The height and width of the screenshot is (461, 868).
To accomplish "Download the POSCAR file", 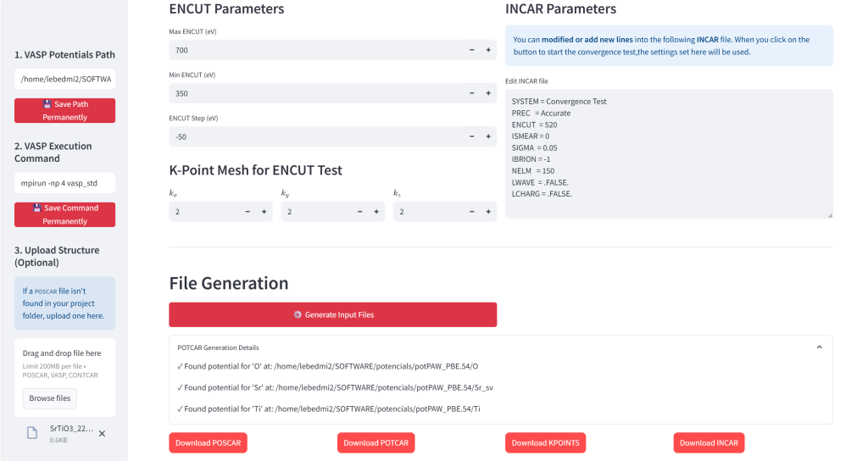I will 209,442.
